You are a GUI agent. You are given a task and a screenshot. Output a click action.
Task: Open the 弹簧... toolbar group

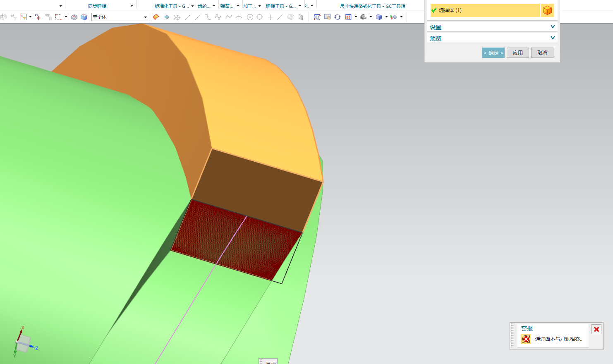(x=227, y=6)
